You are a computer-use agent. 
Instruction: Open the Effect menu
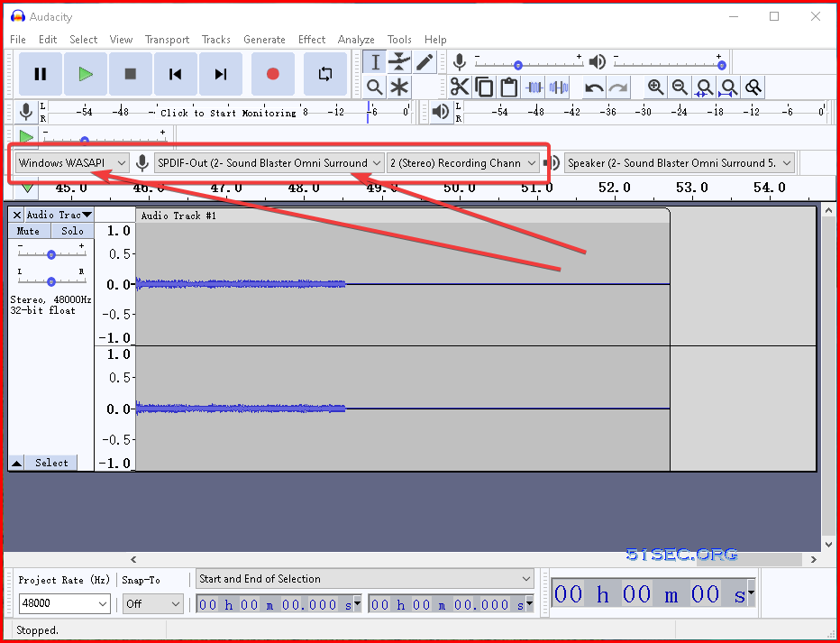pos(312,40)
